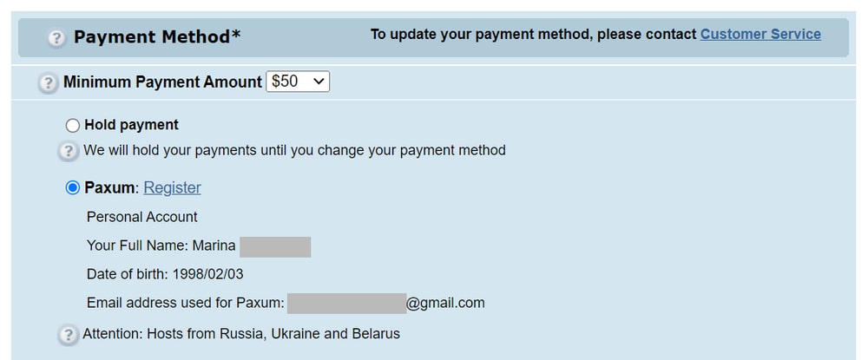Click the "Email address used for Paxum" line

(x=186, y=303)
